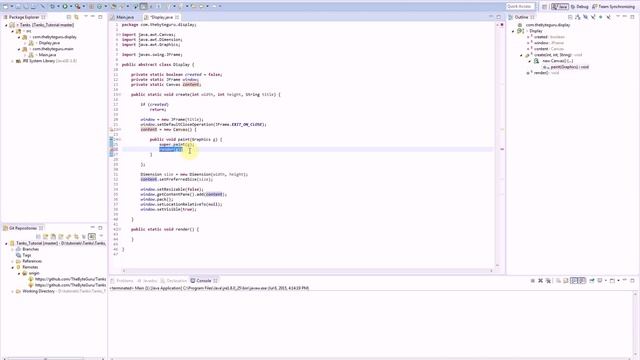
Task: Open the External Tools dropdown arrow
Action: pyautogui.click(x=84, y=6)
